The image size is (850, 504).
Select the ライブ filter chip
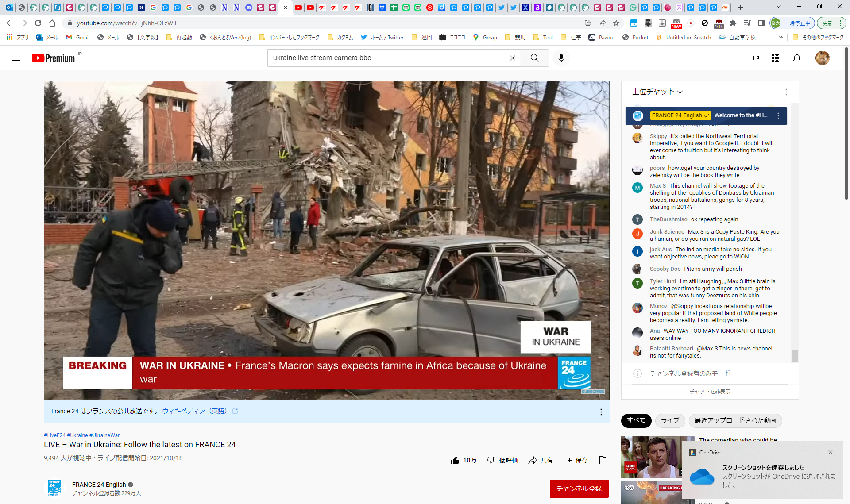pyautogui.click(x=670, y=420)
